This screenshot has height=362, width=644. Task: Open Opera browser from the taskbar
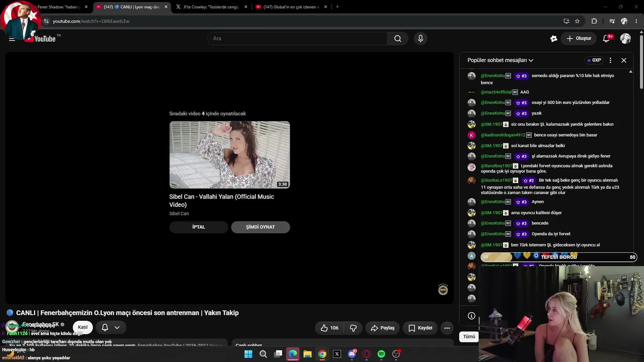point(367,354)
